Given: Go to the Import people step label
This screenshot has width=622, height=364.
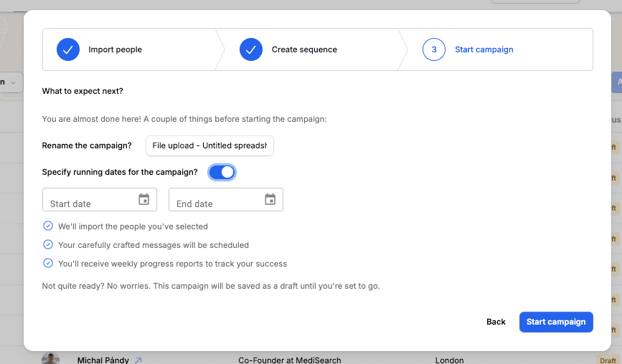Looking at the screenshot, I should click(115, 49).
